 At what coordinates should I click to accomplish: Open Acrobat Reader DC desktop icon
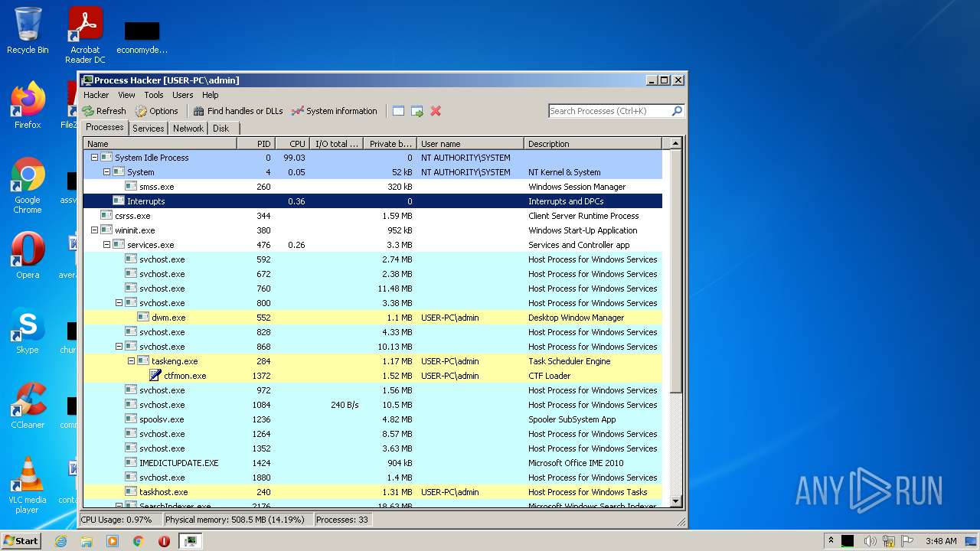point(85,35)
